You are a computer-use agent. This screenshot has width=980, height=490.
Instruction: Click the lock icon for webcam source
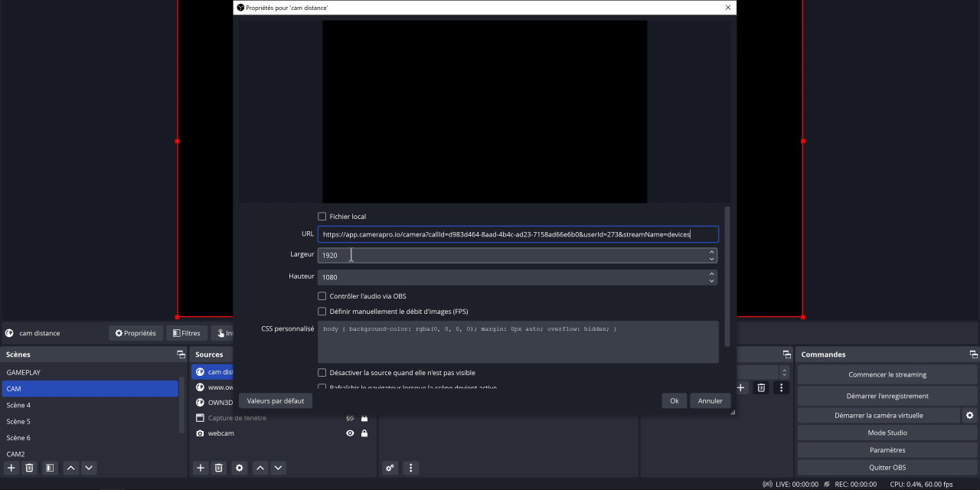pyautogui.click(x=364, y=433)
